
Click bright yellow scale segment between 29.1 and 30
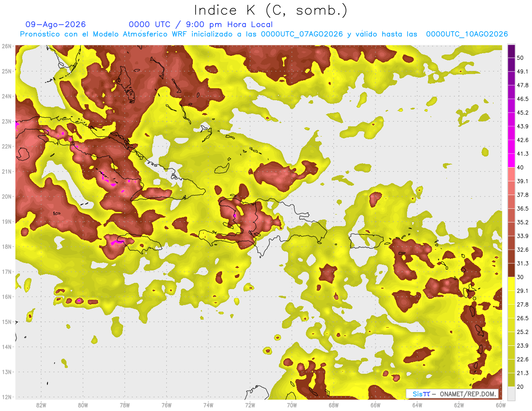(511, 284)
